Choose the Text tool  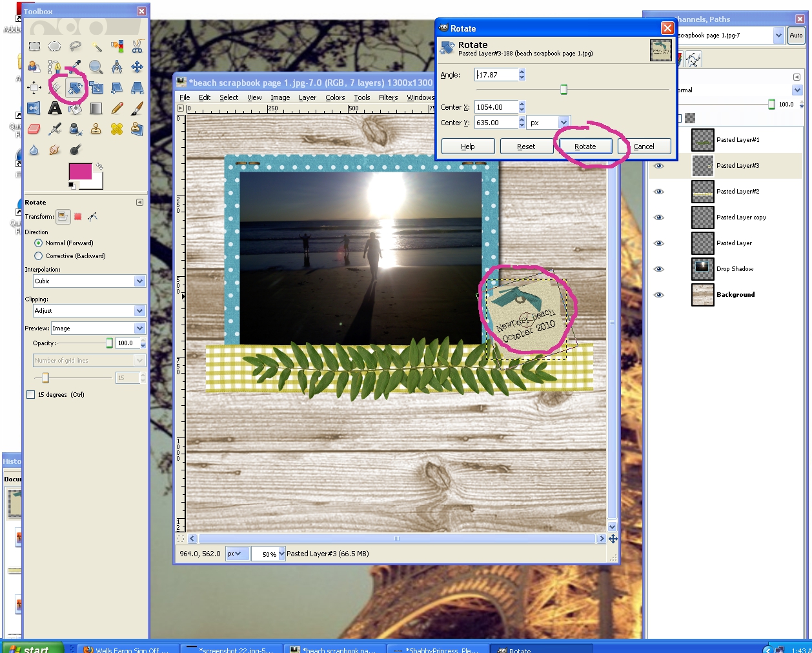55,108
